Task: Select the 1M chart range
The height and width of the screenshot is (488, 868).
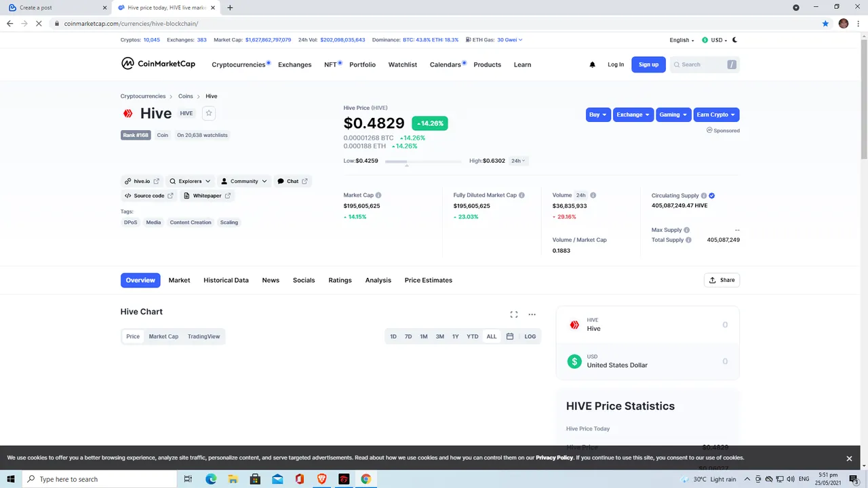Action: click(x=424, y=336)
